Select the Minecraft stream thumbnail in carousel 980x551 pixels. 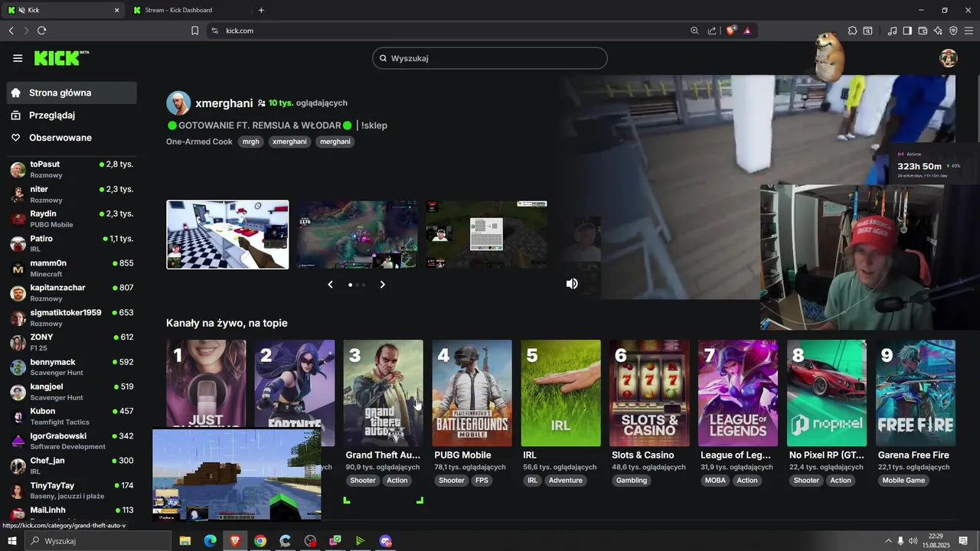click(x=486, y=234)
